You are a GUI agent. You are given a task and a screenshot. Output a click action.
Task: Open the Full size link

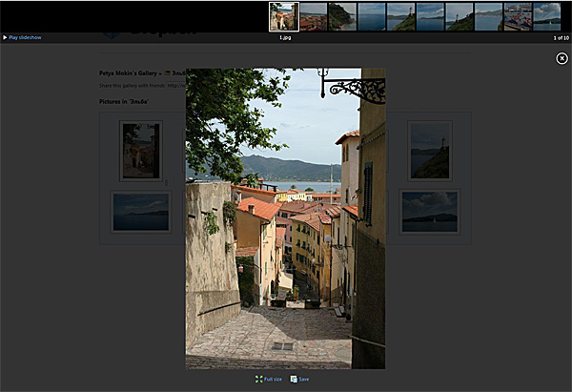[273, 379]
